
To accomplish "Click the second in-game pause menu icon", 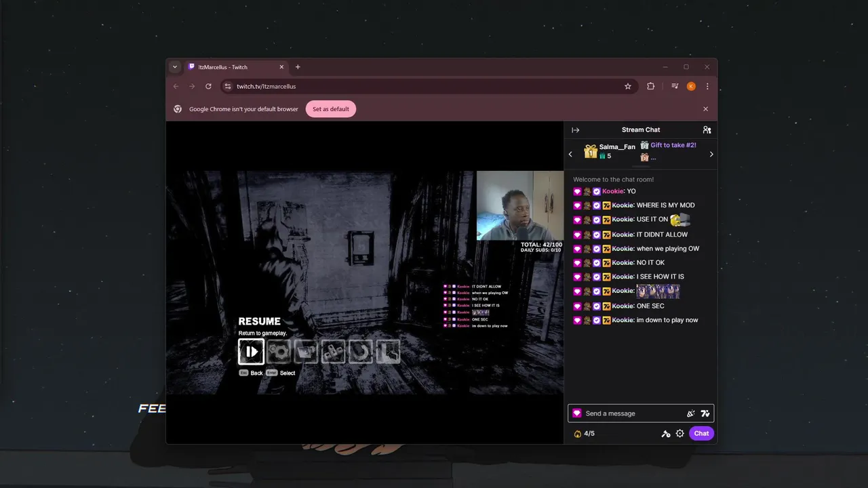I will click(279, 352).
